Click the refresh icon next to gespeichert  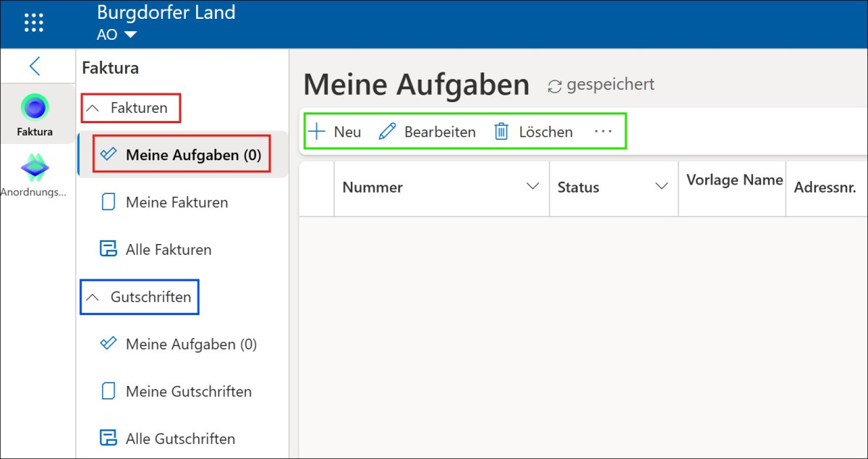[x=555, y=86]
